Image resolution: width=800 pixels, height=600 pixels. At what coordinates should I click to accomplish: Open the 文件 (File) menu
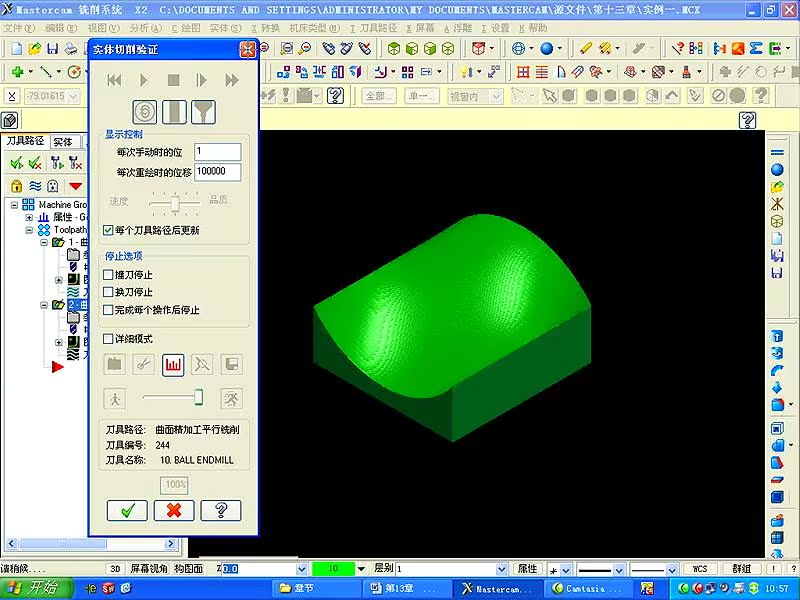coord(19,28)
